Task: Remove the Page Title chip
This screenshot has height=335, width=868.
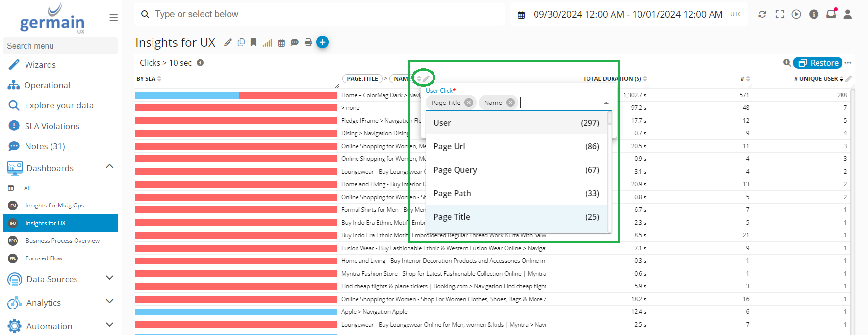Action: (469, 103)
